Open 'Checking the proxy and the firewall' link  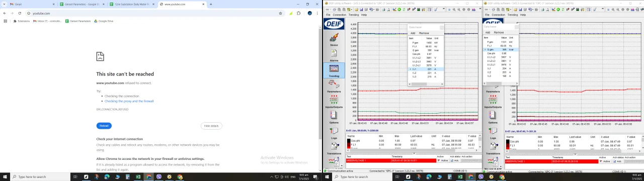(129, 101)
